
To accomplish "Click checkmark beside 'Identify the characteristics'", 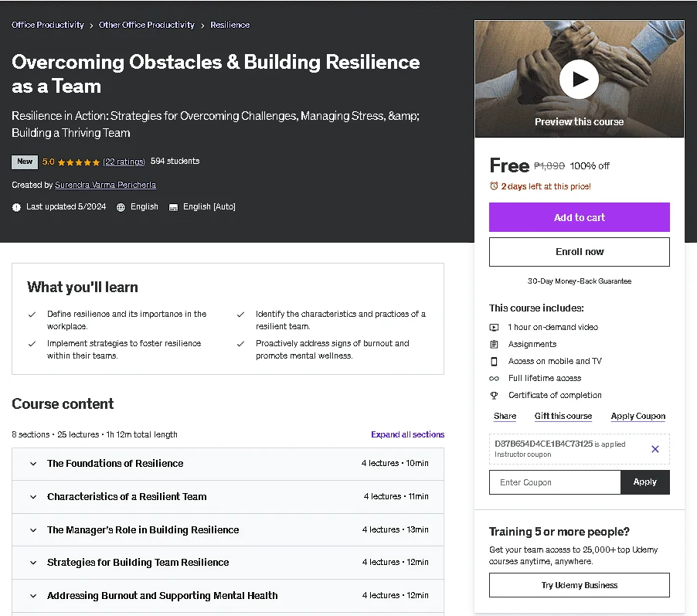I will tap(240, 315).
